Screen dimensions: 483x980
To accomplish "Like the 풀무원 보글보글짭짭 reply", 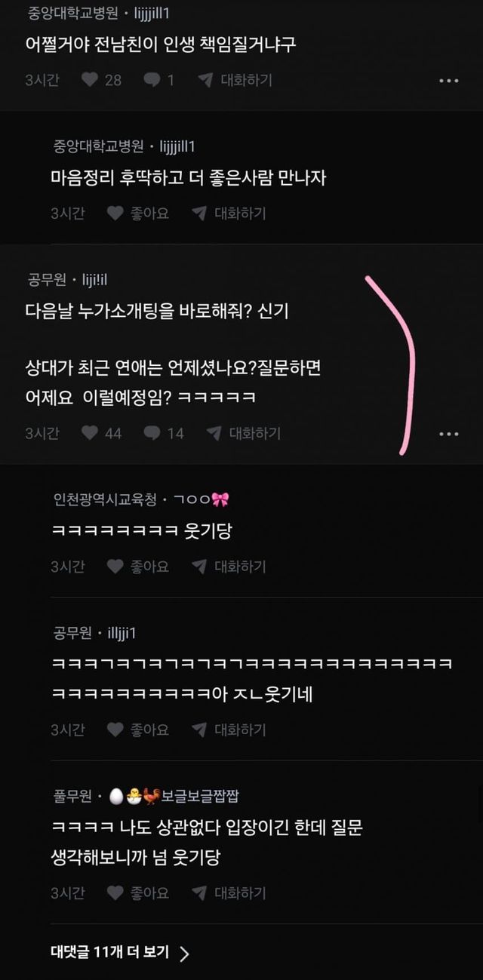I will [x=137, y=893].
